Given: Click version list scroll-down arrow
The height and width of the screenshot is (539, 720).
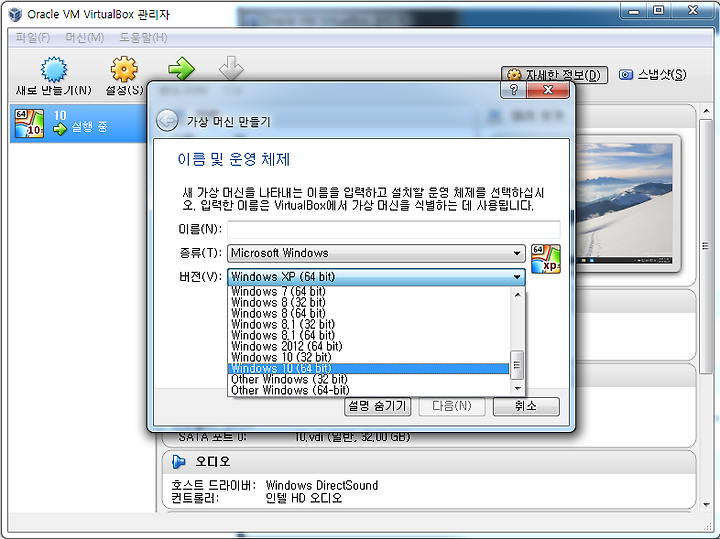Looking at the screenshot, I should tap(518, 388).
